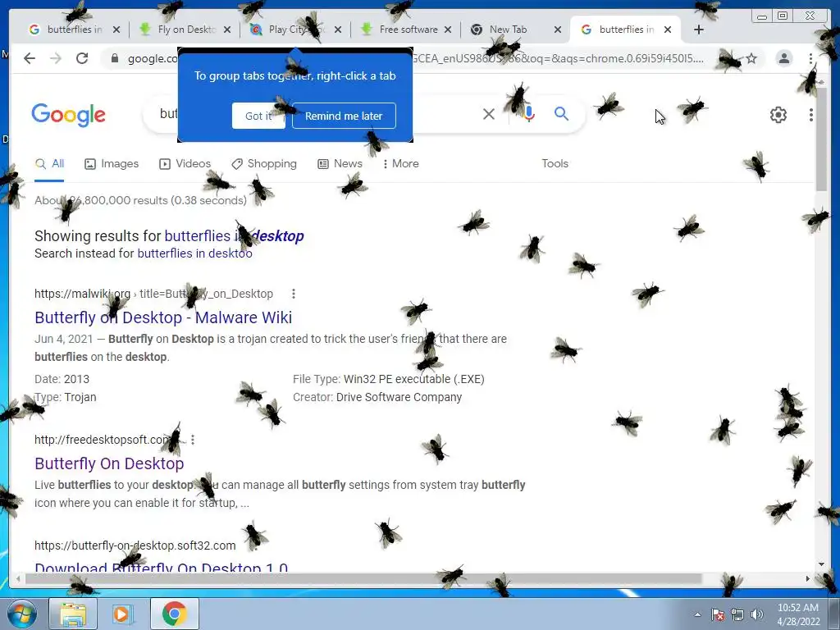This screenshot has height=630, width=840.
Task: Click corrected butterflies in desktop suggestion
Action: click(234, 235)
